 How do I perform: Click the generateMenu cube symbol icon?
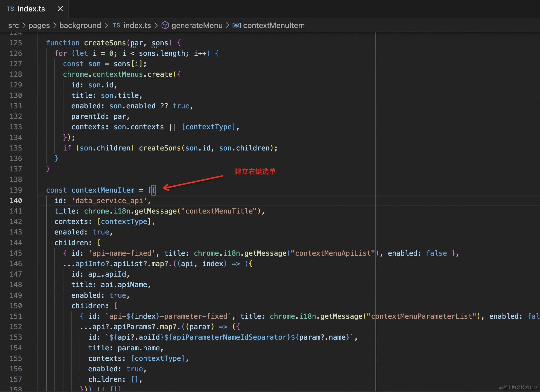(x=165, y=25)
